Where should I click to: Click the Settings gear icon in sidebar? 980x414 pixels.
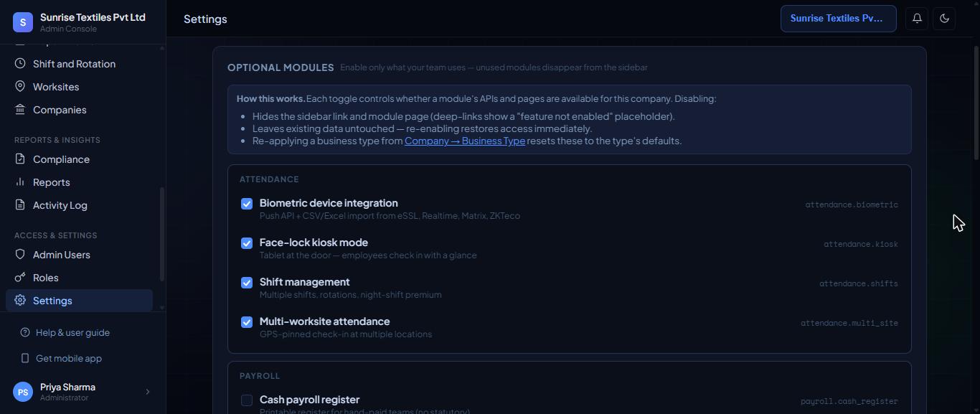[20, 301]
